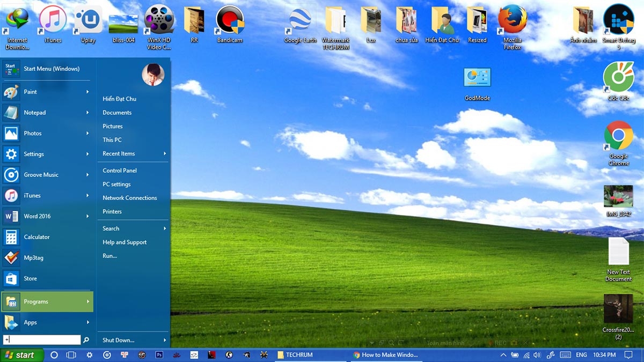
Task: Open Bandicam desktop shortcut
Action: pyautogui.click(x=230, y=24)
